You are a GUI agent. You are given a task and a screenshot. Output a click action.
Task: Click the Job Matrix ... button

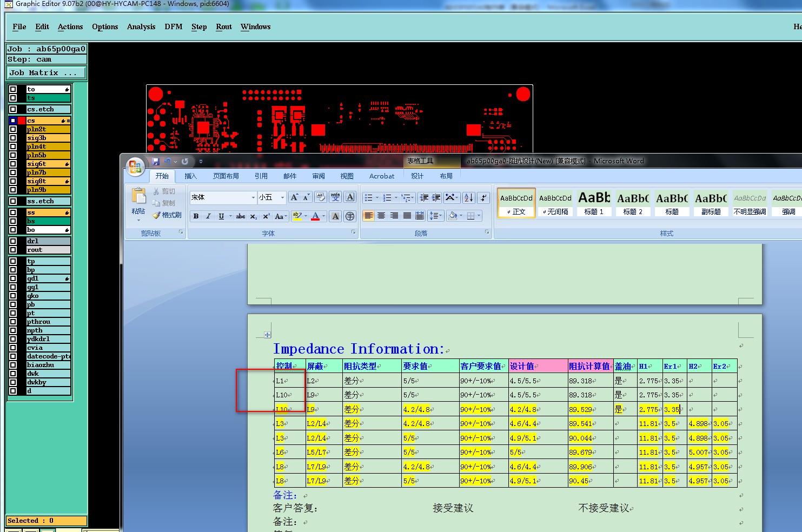[x=47, y=72]
